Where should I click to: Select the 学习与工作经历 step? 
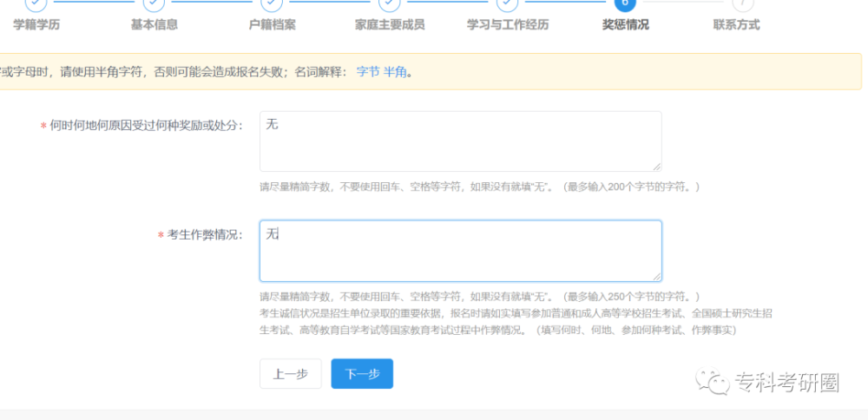(x=508, y=25)
